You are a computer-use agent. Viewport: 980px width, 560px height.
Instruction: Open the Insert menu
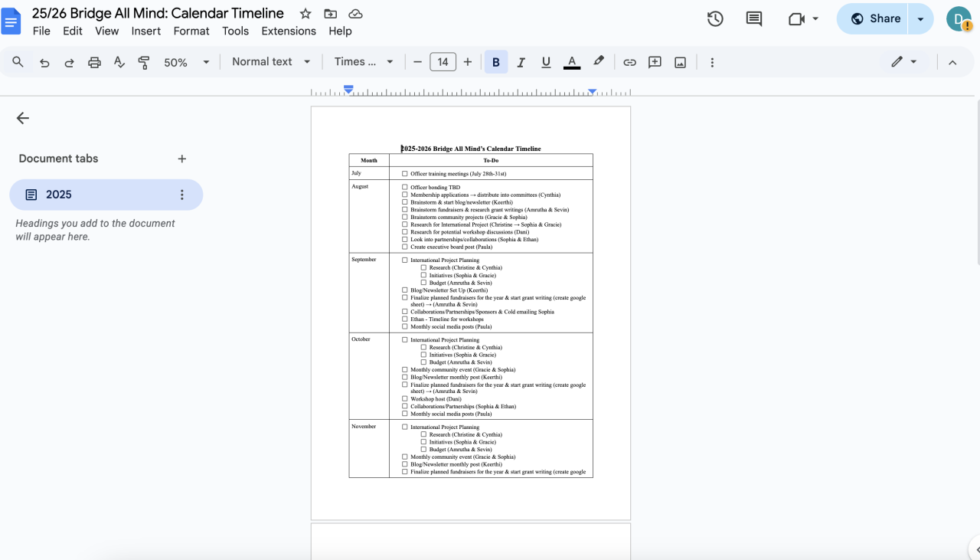145,31
